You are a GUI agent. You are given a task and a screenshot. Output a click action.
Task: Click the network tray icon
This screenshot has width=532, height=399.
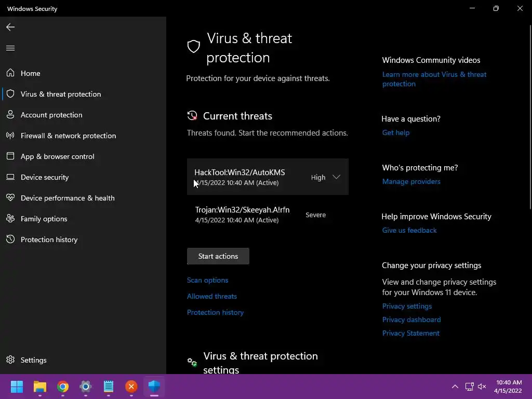coord(469,387)
